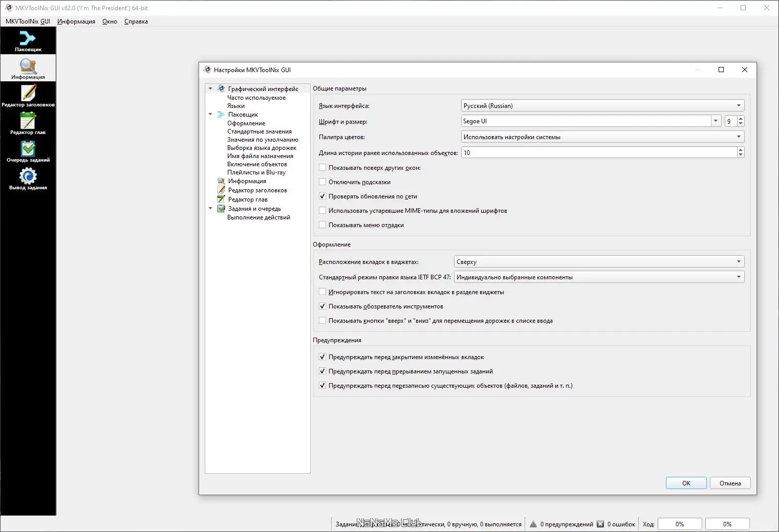Screen dimensions: 779x532
Task: Open Редактор заголовков in the sidebar
Action: coord(28,96)
